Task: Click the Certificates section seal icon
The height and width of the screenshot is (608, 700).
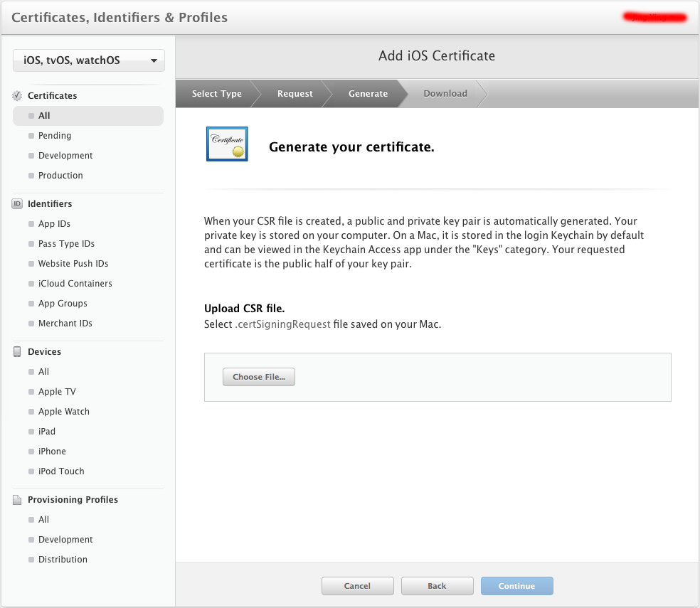Action: tap(18, 96)
